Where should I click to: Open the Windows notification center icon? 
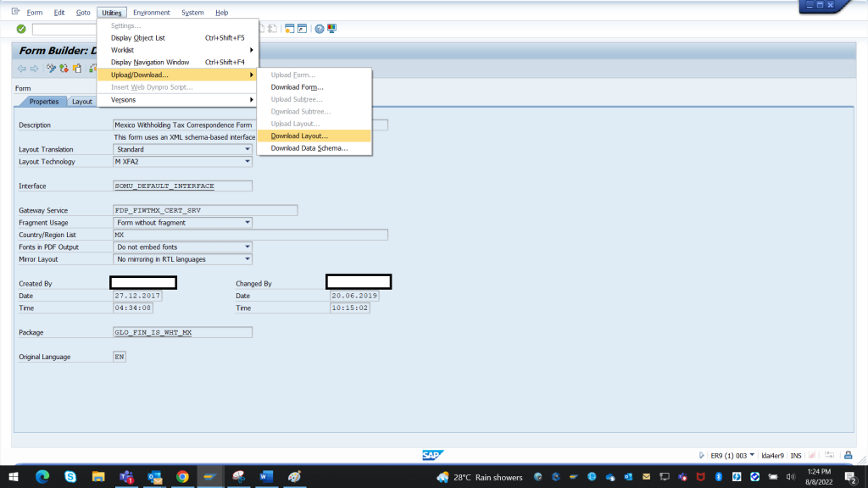point(851,476)
